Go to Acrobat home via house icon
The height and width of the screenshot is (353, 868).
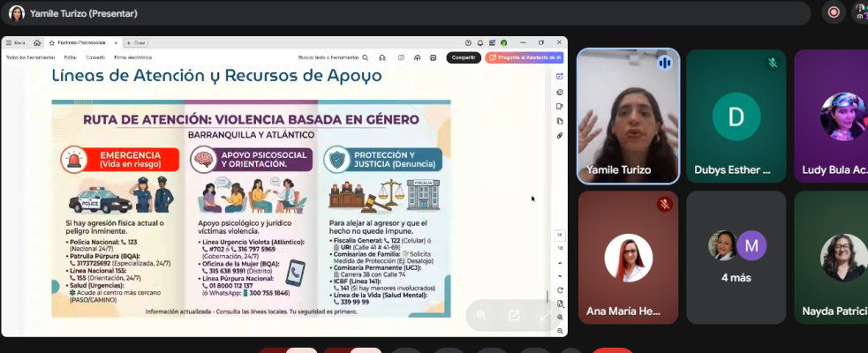click(37, 42)
